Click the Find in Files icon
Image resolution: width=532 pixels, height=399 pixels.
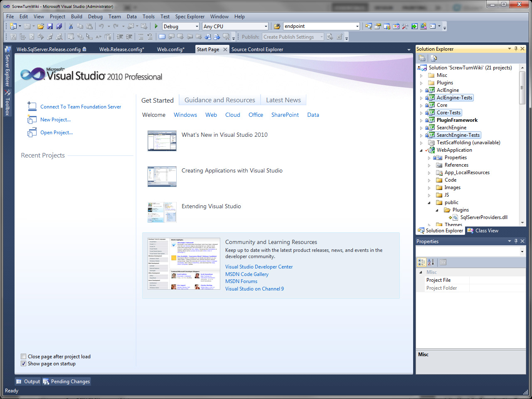[277, 26]
